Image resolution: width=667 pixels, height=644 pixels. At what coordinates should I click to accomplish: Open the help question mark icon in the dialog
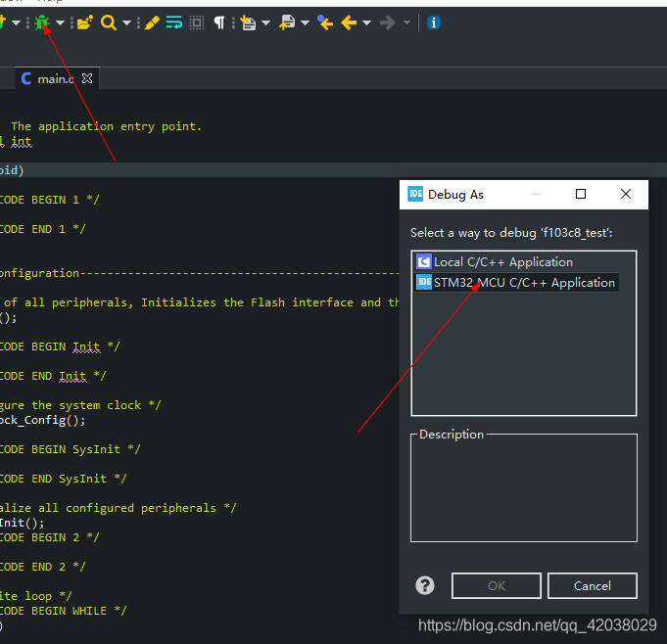pyautogui.click(x=425, y=585)
